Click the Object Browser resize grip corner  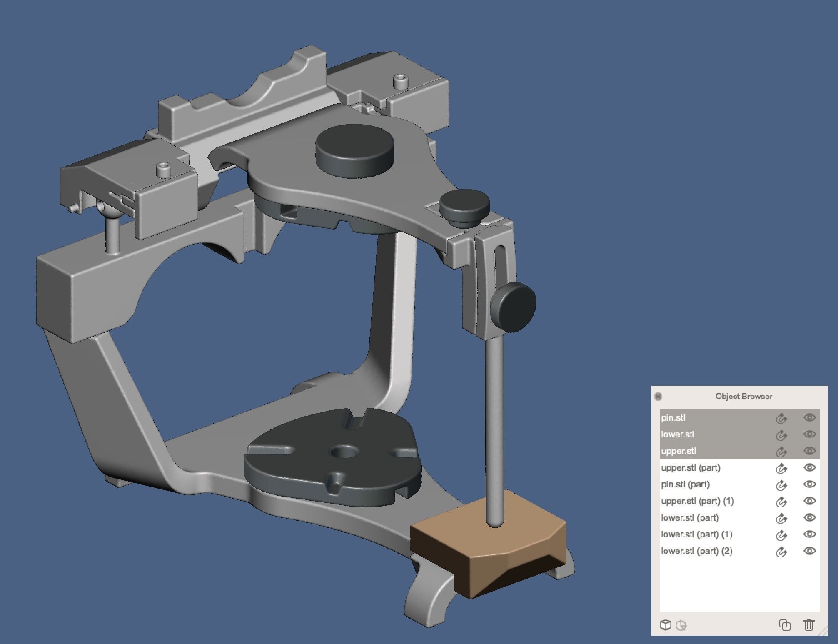[x=823, y=632]
